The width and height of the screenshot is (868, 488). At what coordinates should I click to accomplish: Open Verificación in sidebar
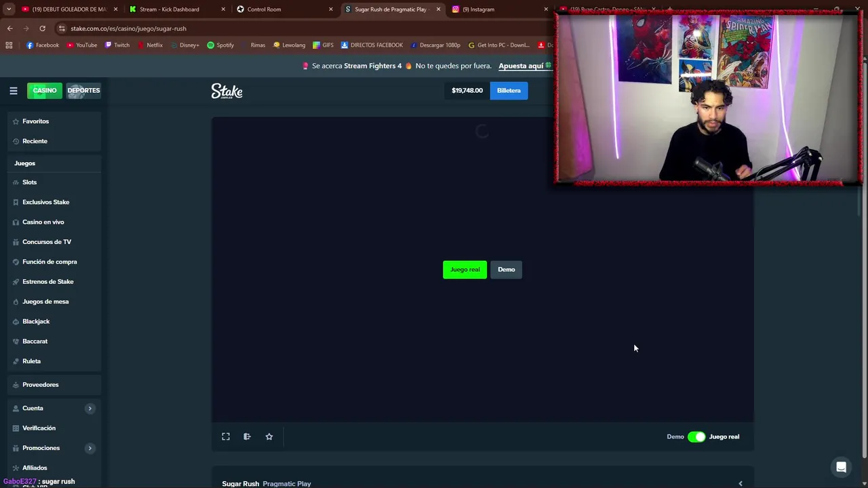54,428
